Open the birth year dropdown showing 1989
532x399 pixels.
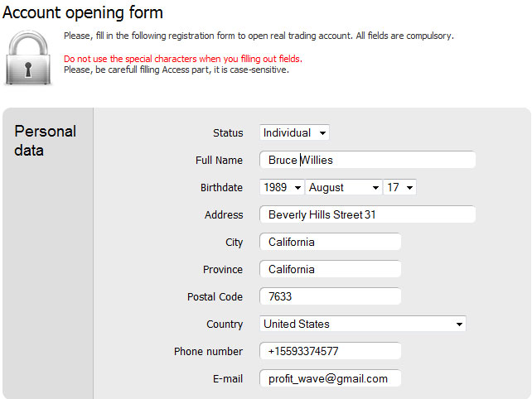click(x=282, y=187)
